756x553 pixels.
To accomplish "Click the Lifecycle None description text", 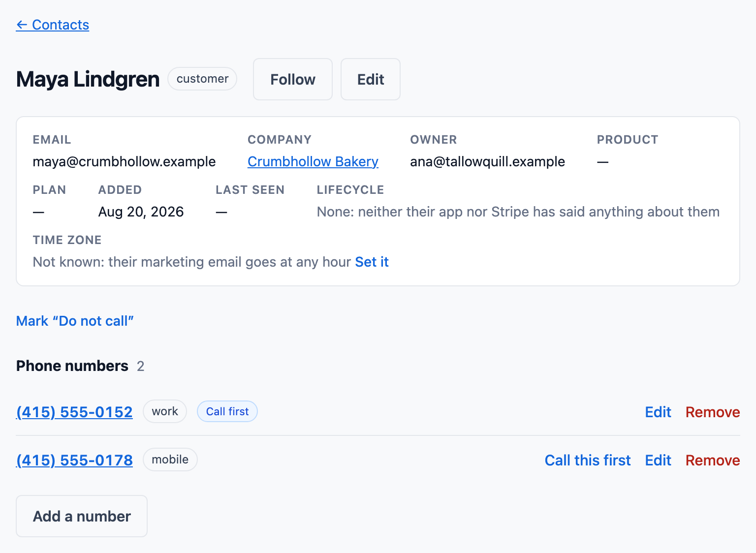I will tap(518, 212).
